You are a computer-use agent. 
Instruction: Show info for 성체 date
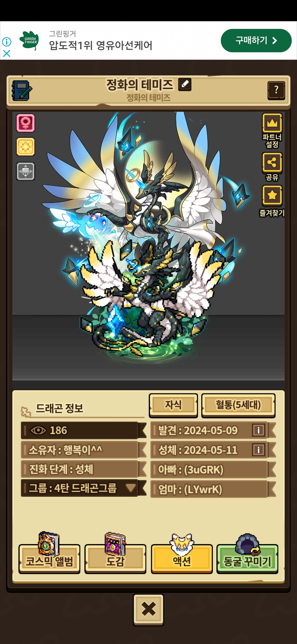tap(258, 450)
